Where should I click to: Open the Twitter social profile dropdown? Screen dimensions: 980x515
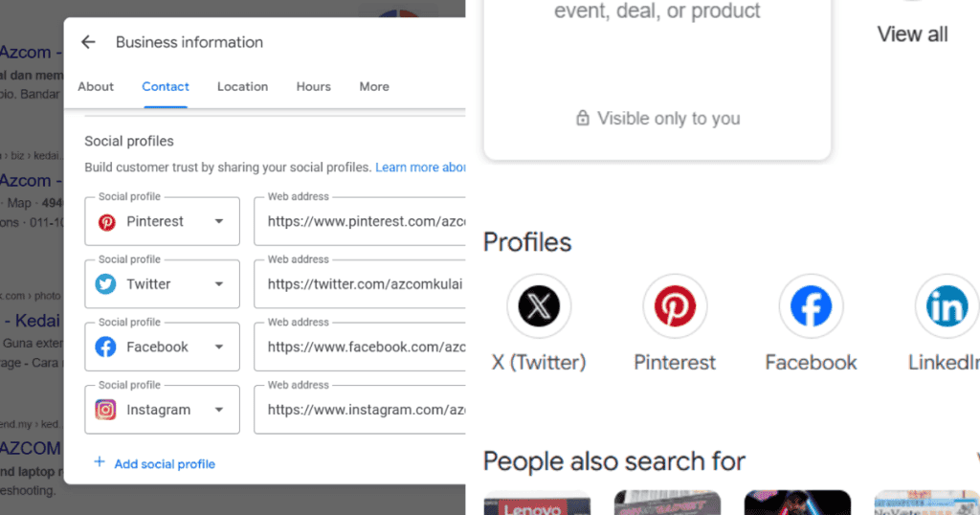pos(219,284)
